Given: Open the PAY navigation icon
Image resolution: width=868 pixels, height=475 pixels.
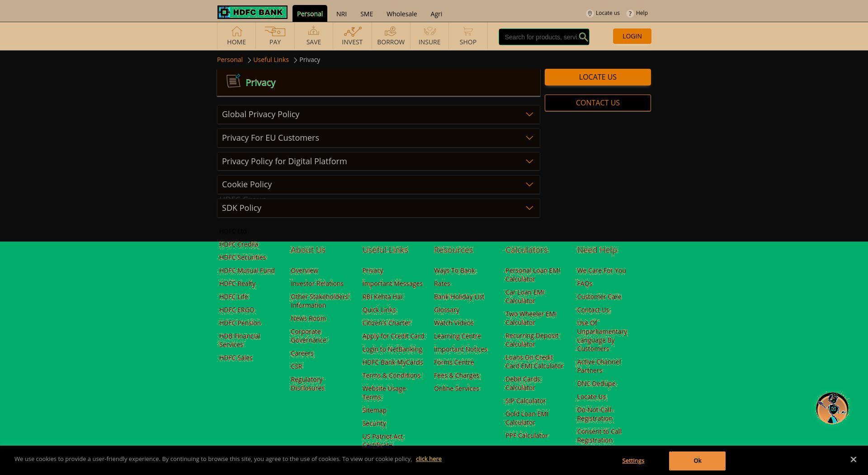Looking at the screenshot, I should tap(275, 31).
